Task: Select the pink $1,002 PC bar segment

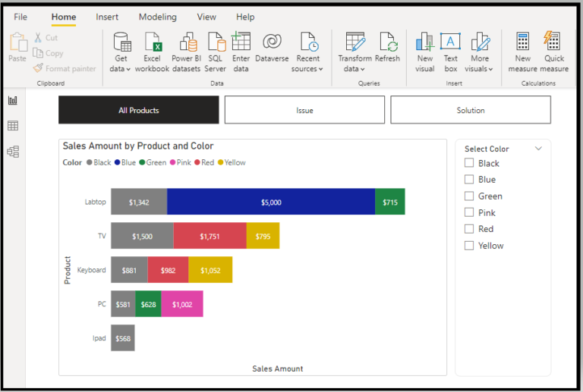Action: [x=182, y=304]
